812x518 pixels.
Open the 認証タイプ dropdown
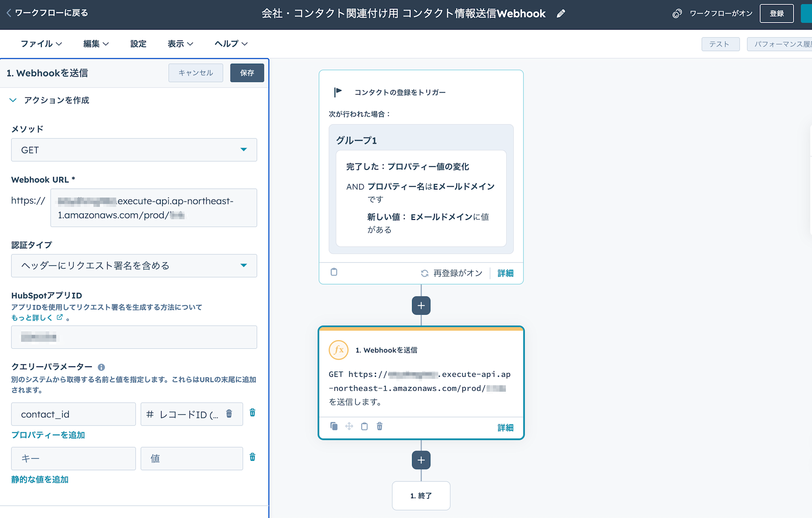(134, 266)
